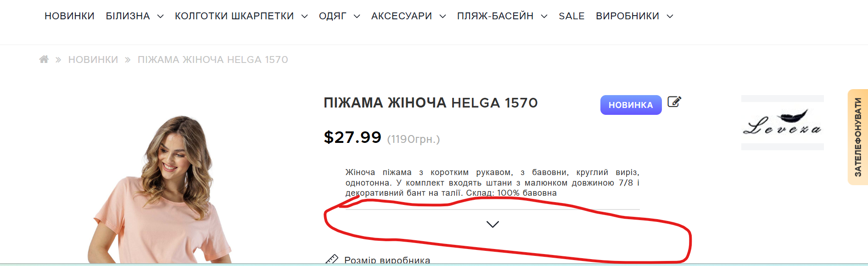Expand the АКСЕСУАРИ dropdown menu
The height and width of the screenshot is (266, 868).
tap(408, 16)
